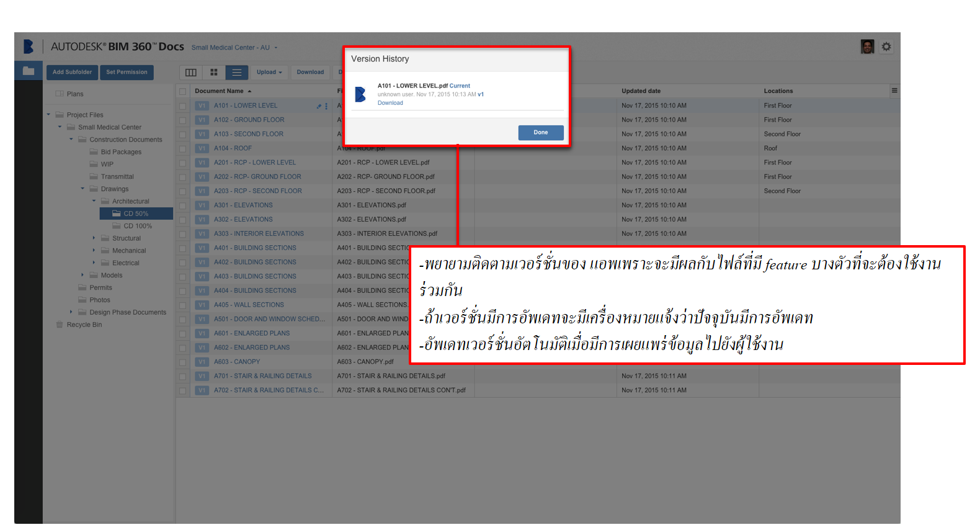Expand the Structural tree node
This screenshot has width=980, height=530.
point(94,238)
